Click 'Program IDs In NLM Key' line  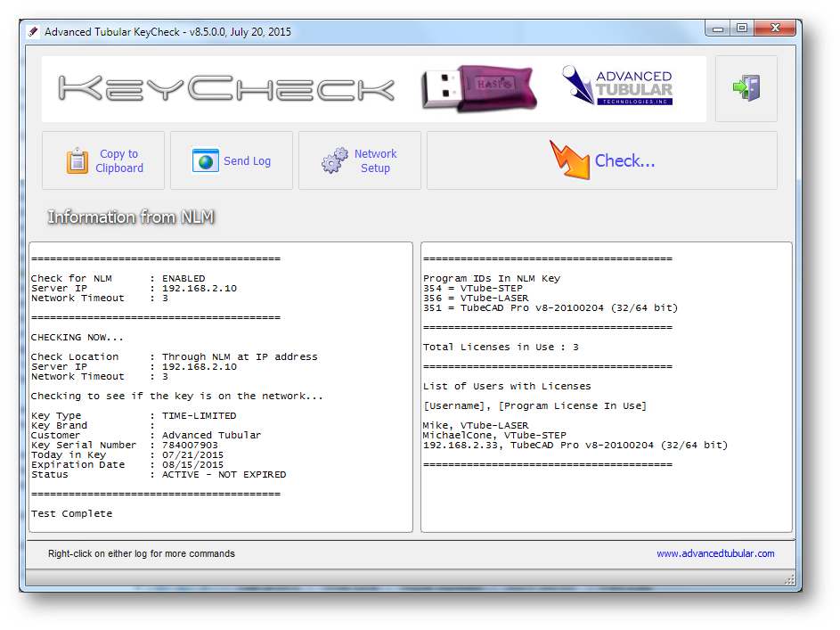(x=492, y=279)
